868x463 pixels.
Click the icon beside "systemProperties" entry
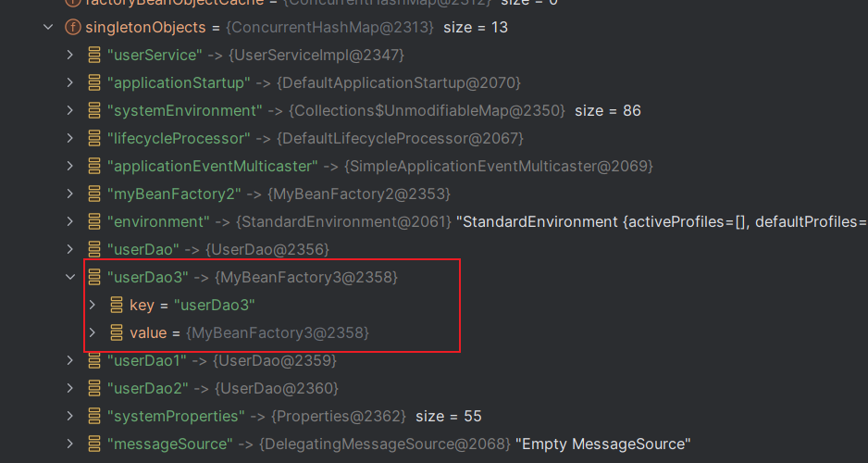tap(93, 416)
